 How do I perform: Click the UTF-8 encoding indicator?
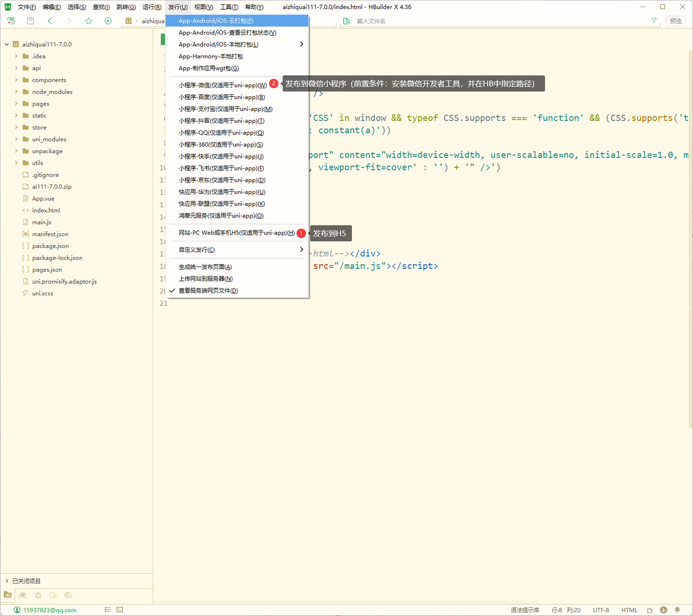pos(600,610)
